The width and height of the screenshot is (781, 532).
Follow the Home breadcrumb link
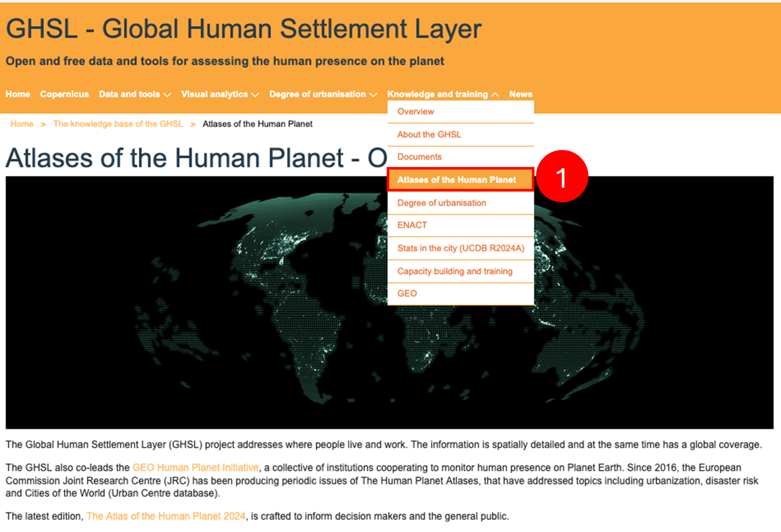click(22, 124)
